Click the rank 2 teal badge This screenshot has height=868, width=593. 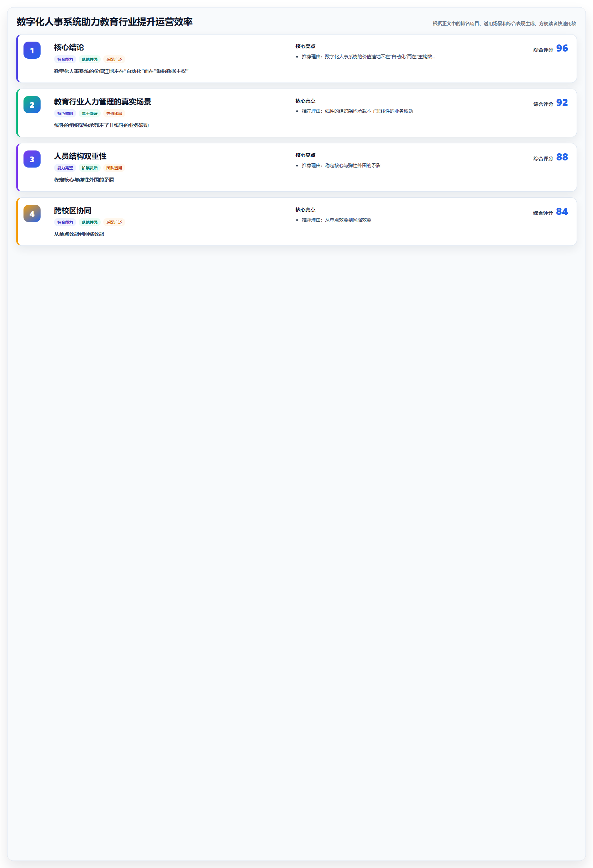[32, 105]
